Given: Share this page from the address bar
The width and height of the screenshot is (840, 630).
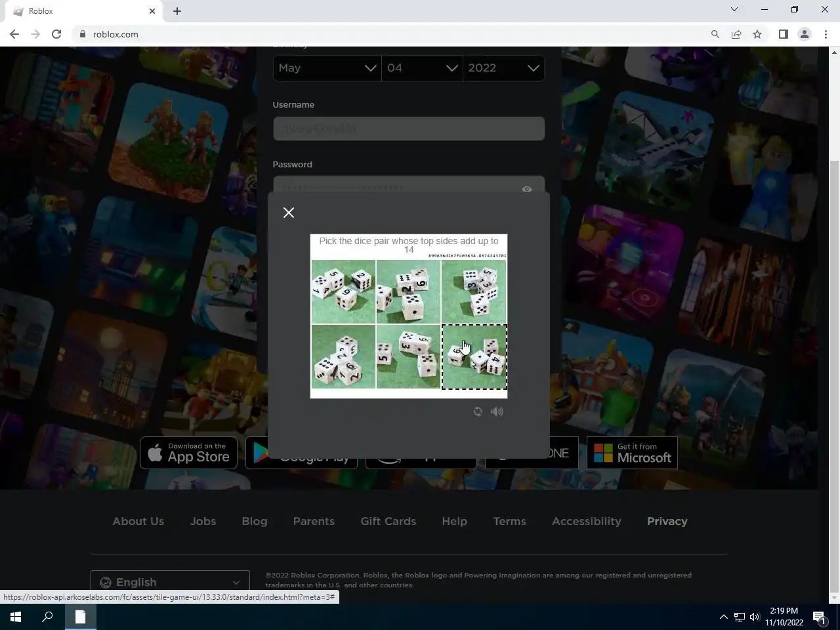Looking at the screenshot, I should coord(736,34).
